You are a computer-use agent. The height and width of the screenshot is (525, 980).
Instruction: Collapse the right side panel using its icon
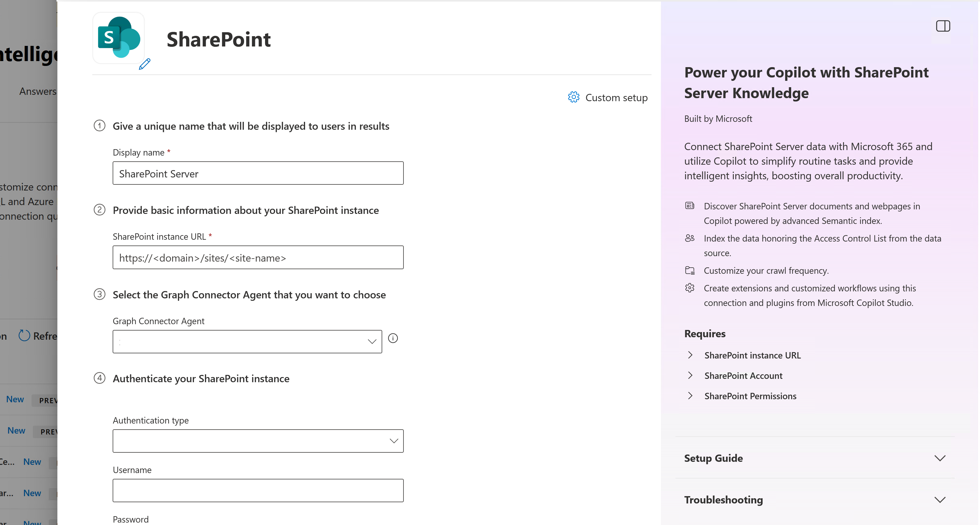point(943,26)
